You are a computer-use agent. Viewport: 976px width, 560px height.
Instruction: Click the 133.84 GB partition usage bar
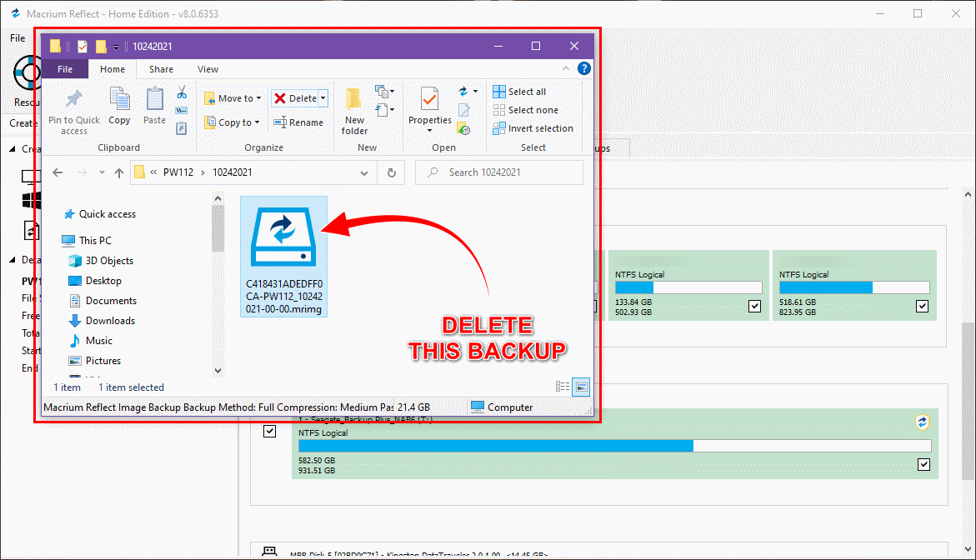(x=688, y=287)
